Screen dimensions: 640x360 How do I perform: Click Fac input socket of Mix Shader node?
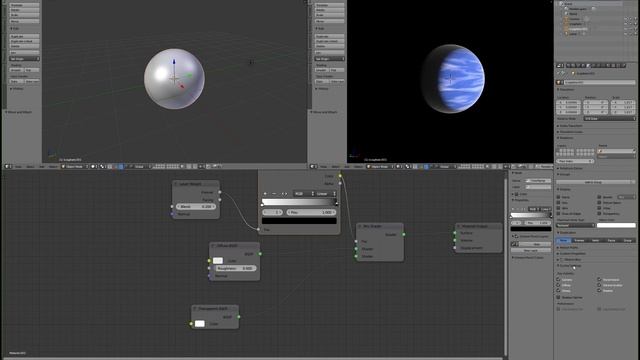pos(356,241)
